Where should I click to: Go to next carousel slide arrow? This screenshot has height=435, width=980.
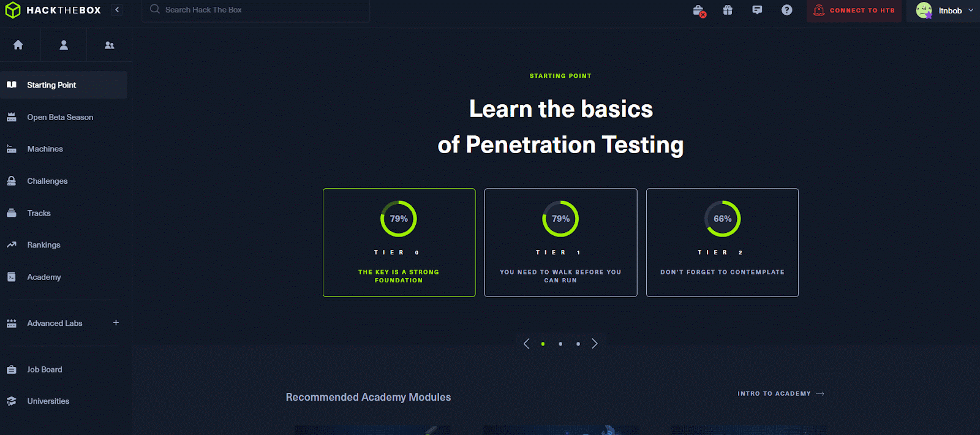pos(595,344)
